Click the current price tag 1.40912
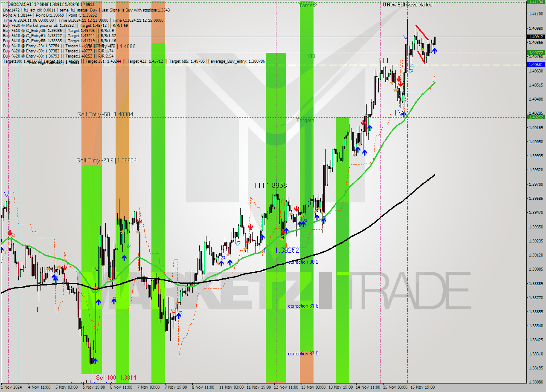This screenshot has height=392, width=546. click(x=536, y=37)
